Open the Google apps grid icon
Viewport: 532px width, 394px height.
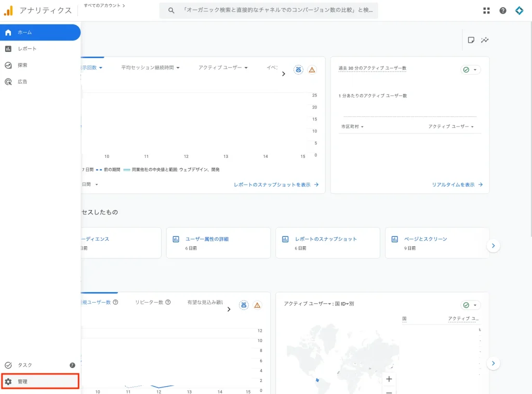point(486,10)
